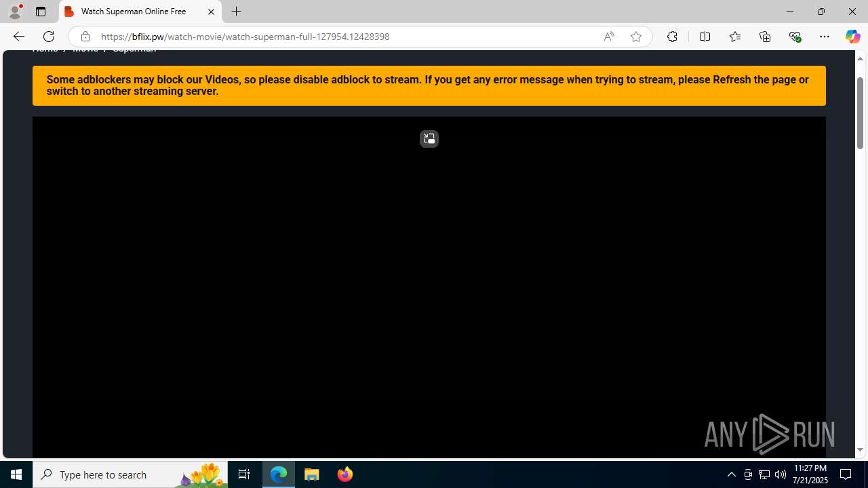Open the network status tray icon
The image size is (868, 488).
pyautogui.click(x=764, y=474)
